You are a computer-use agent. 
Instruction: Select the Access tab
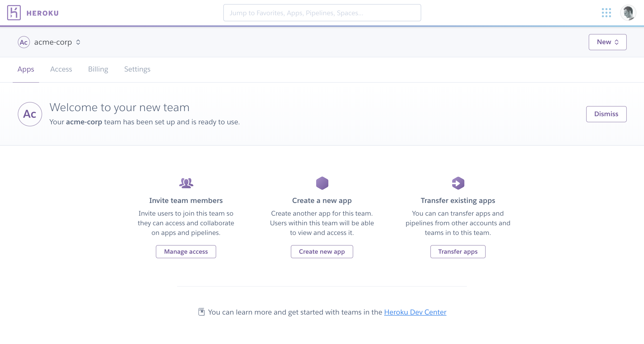click(61, 69)
